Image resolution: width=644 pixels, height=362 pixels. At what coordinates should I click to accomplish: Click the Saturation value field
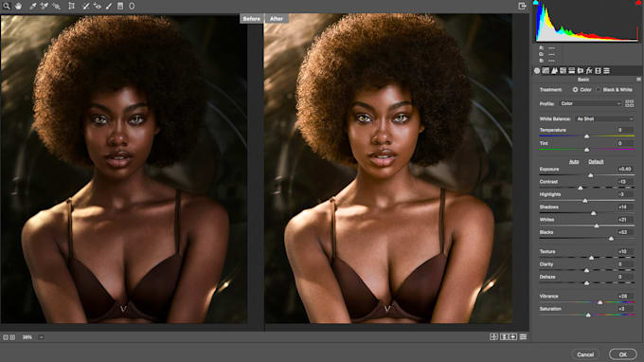point(625,309)
